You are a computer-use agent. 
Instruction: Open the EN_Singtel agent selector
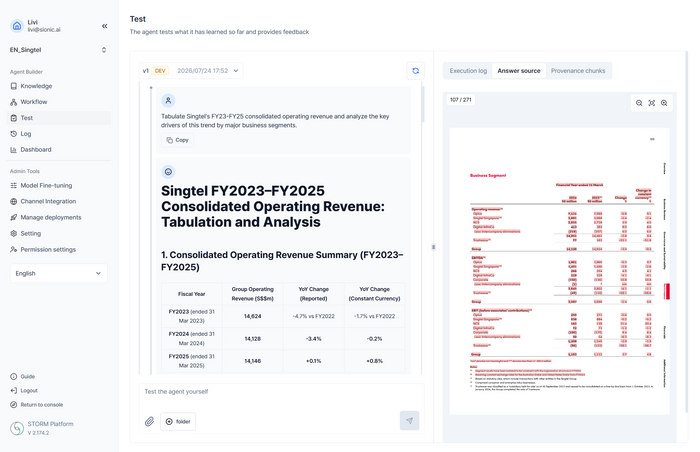pos(58,50)
